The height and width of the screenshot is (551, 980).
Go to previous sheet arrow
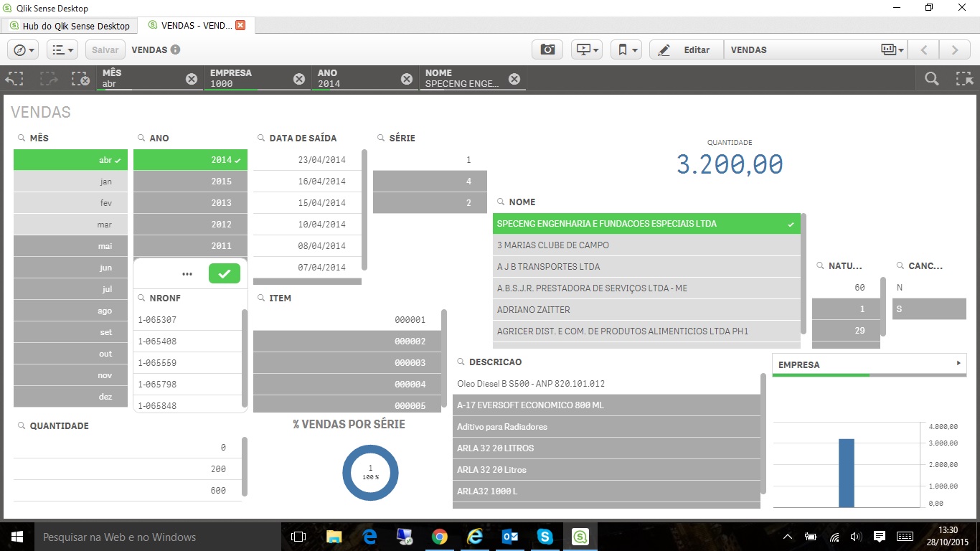click(924, 50)
